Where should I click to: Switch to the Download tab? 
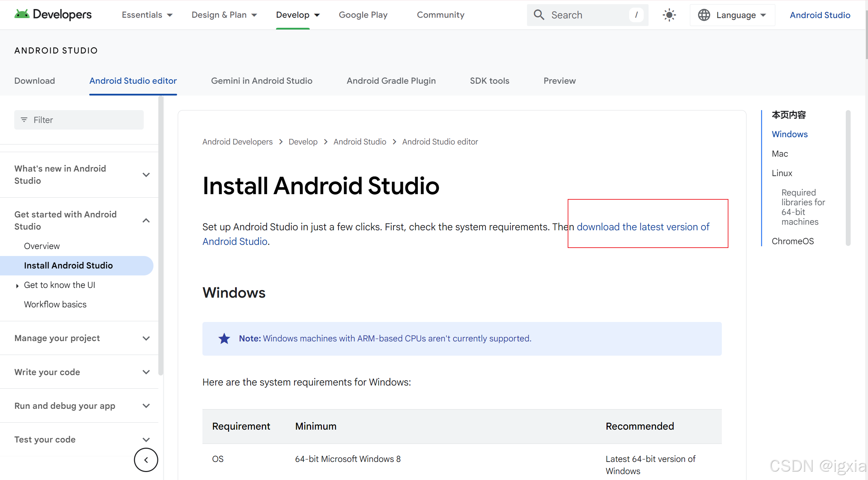click(35, 81)
